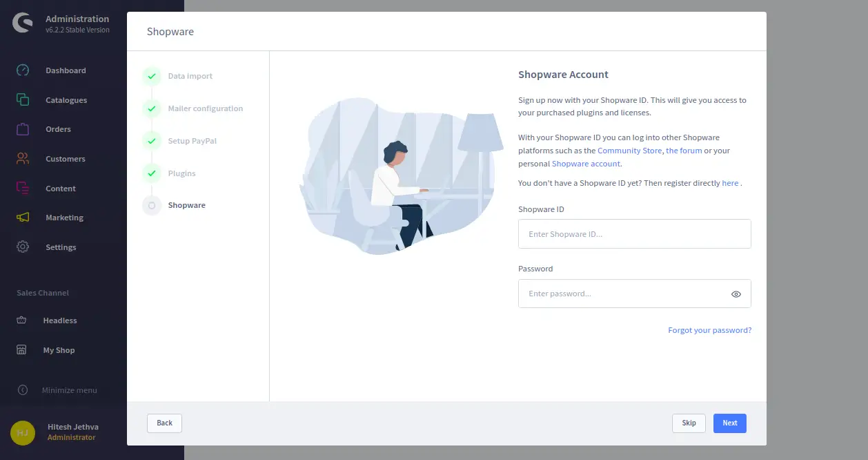Click the Sales Channel section heading

pos(43,293)
